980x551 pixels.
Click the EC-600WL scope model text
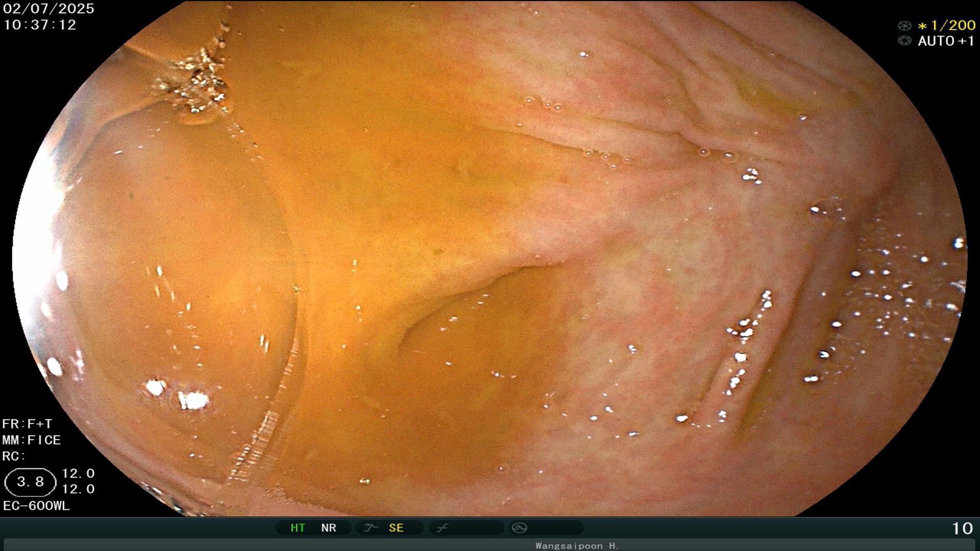36,506
